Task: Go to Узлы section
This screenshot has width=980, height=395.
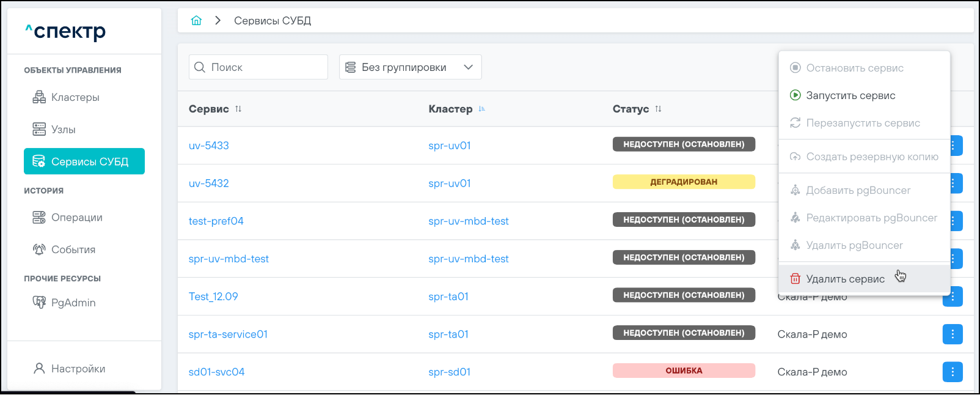Action: click(x=63, y=130)
